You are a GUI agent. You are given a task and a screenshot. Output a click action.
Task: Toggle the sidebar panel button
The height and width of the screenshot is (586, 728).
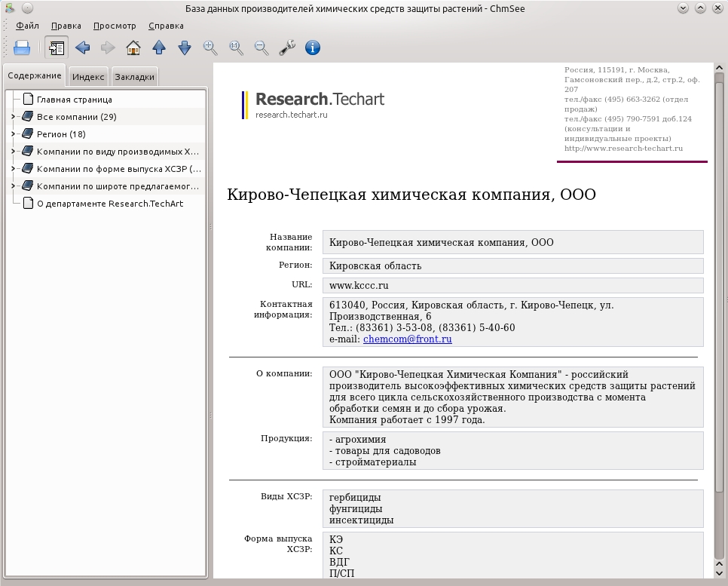[x=57, y=48]
